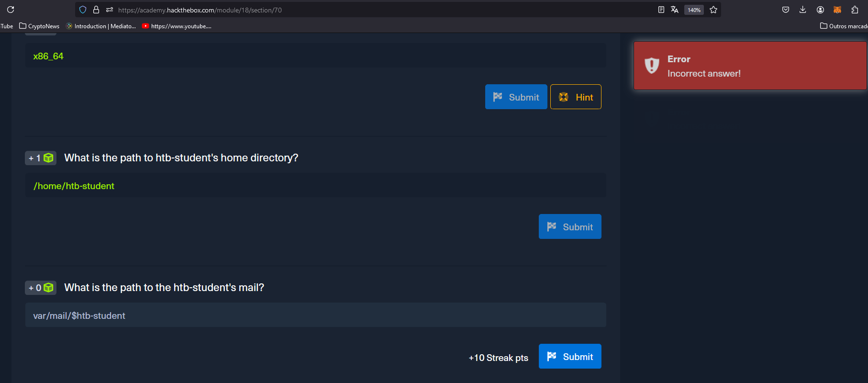Open the Firefox account icon
Image resolution: width=868 pixels, height=383 pixels.
pos(820,10)
